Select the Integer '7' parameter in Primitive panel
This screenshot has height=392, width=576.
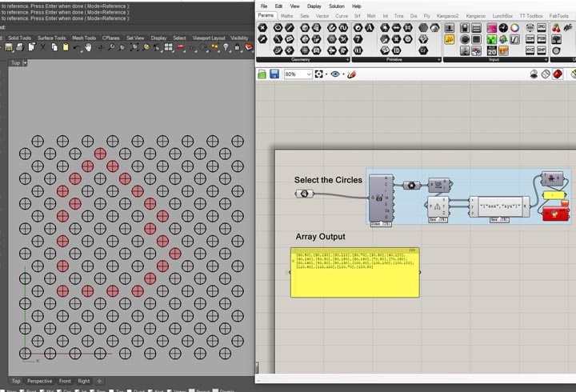pos(358,39)
